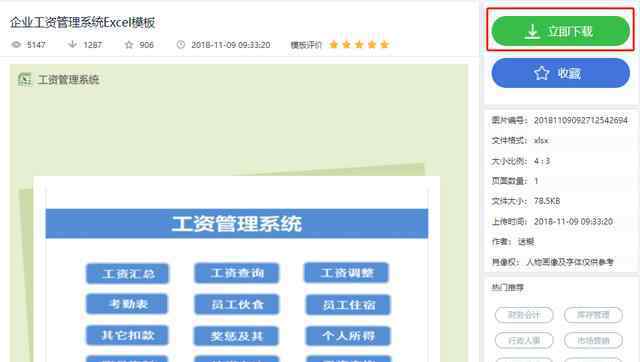Click the 肖像权 notice text
This screenshot has height=362, width=640.
pos(570,262)
